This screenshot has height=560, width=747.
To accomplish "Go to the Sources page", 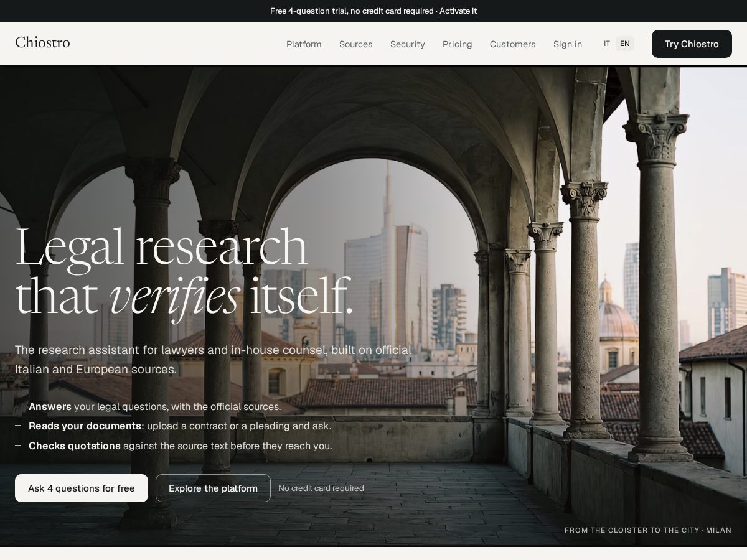I will click(356, 44).
